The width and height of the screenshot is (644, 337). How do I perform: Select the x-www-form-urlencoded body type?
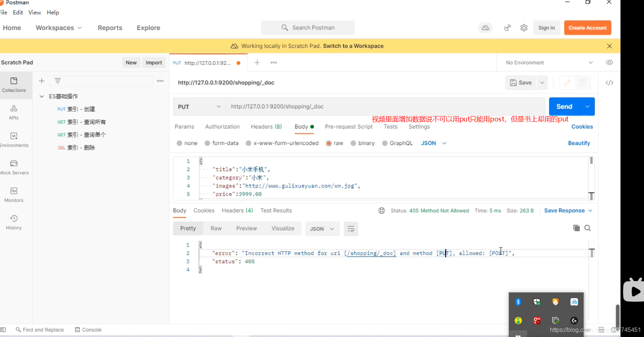point(282,143)
